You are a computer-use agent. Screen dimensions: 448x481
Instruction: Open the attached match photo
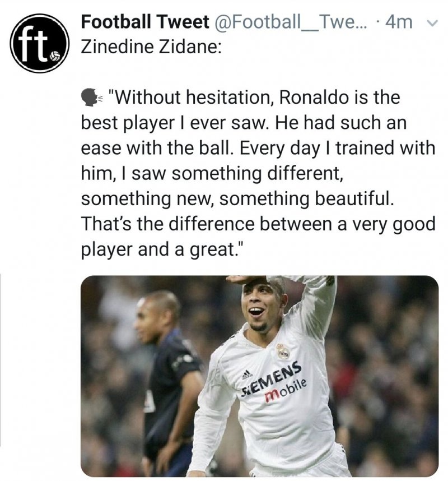(x=259, y=376)
